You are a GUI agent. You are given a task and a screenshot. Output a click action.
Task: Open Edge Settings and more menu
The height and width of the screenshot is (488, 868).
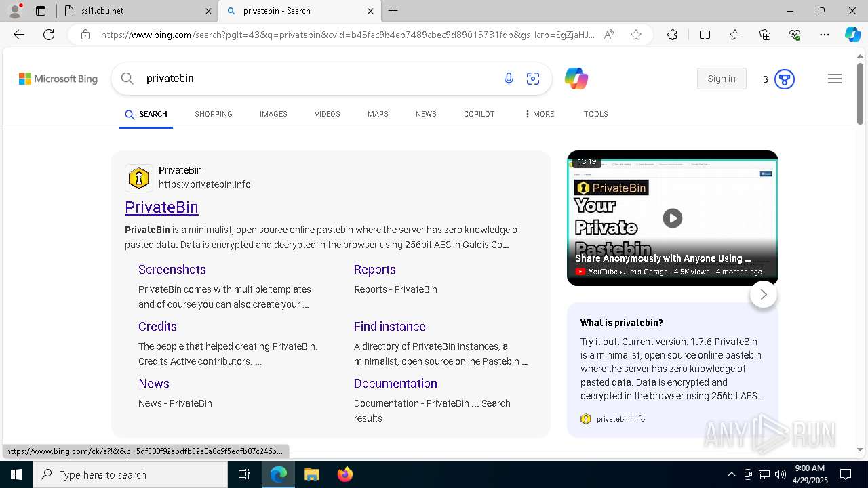825,35
